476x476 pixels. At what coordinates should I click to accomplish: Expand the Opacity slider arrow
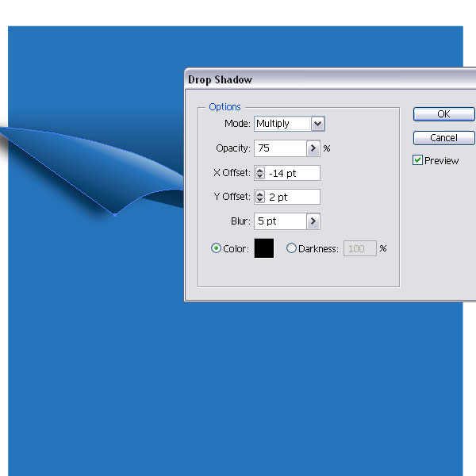click(x=313, y=148)
